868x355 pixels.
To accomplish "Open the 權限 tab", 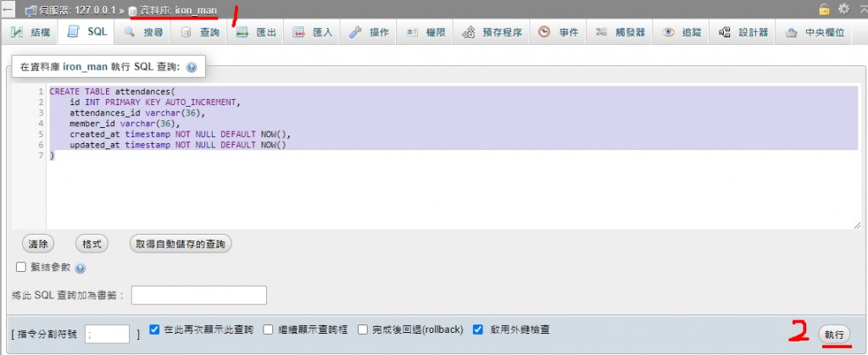I will [x=426, y=33].
